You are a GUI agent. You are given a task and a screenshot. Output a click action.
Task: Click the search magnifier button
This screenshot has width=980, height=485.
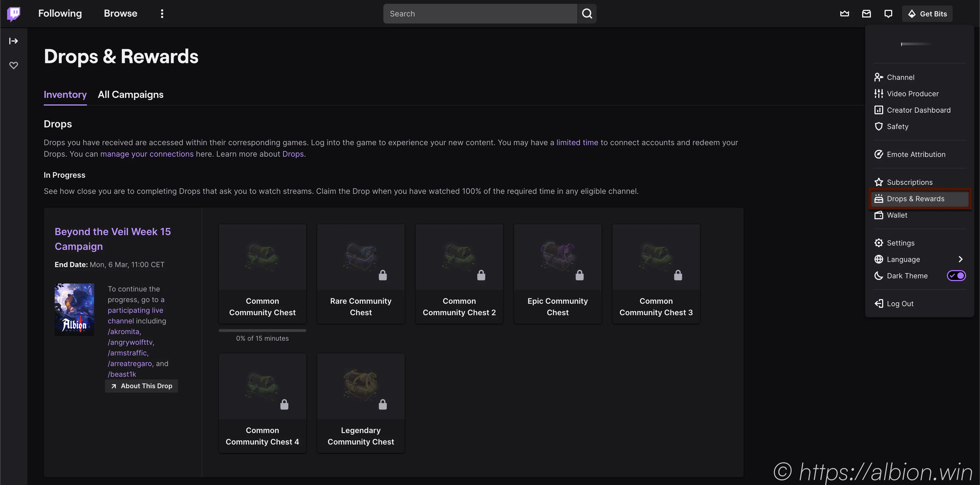tap(587, 14)
